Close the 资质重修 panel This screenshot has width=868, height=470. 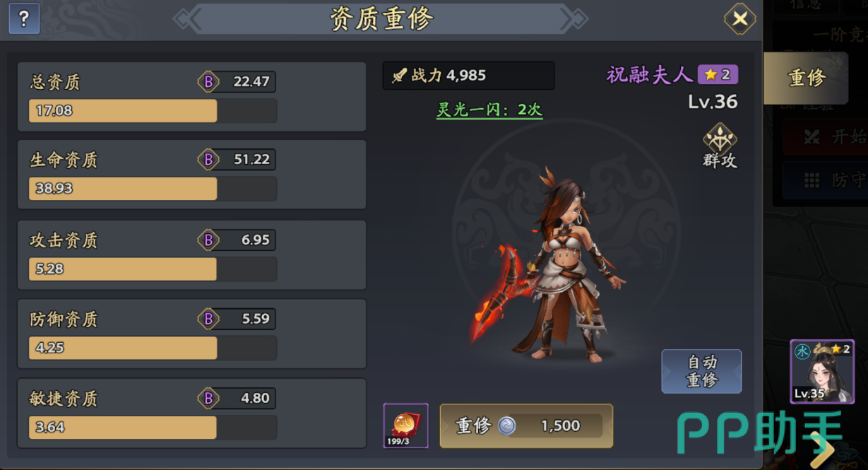(739, 18)
